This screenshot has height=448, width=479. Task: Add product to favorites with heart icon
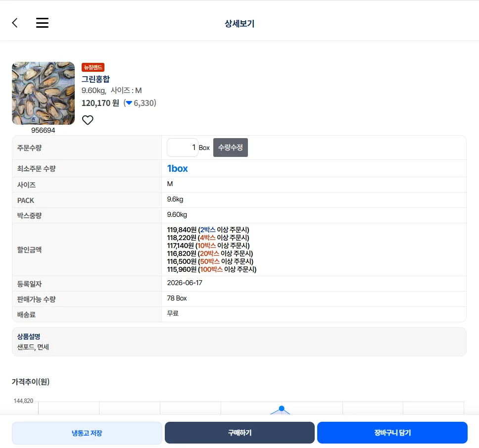click(x=88, y=120)
